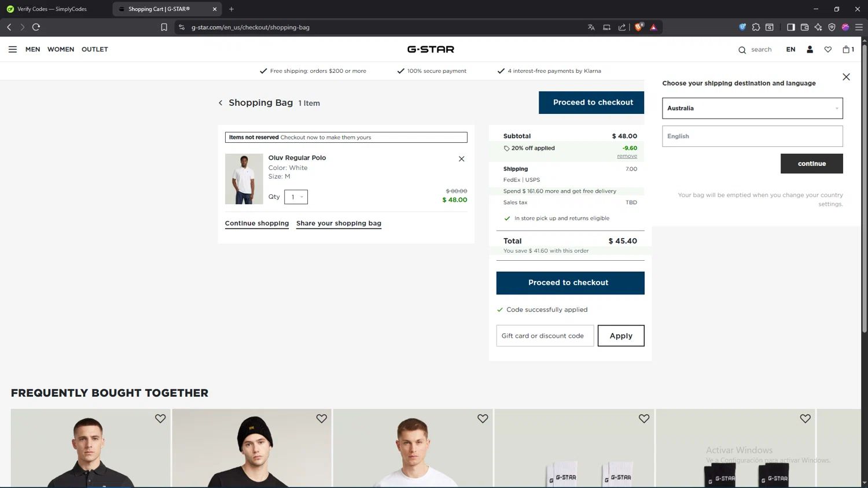Open browser extensions puzzle icon
Image resolution: width=868 pixels, height=488 pixels.
point(756,27)
